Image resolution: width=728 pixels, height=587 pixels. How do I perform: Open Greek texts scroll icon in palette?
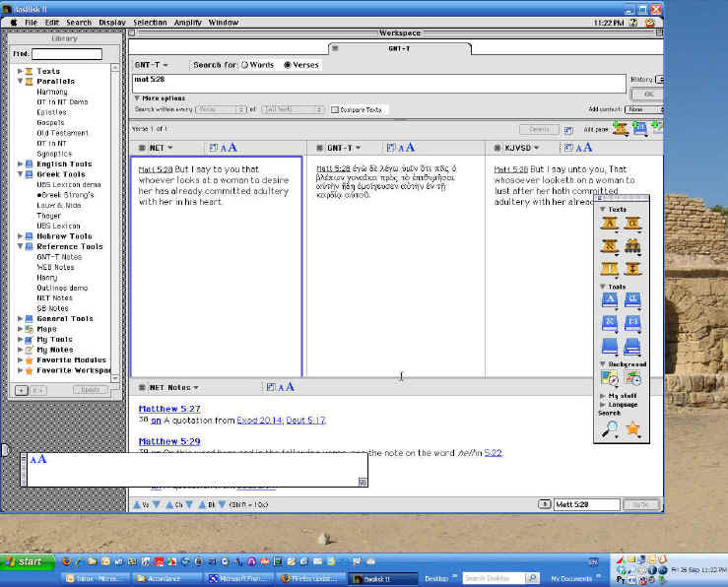(632, 224)
